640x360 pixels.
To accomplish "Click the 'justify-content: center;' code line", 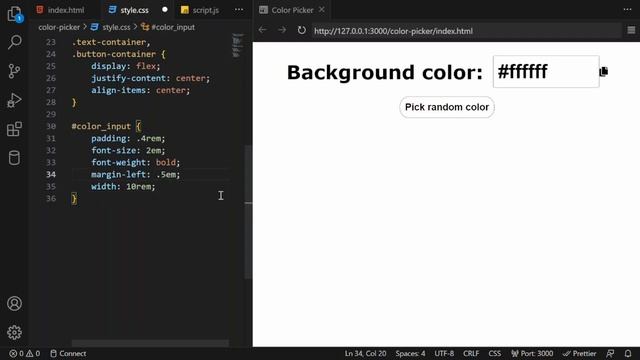I will (x=151, y=78).
